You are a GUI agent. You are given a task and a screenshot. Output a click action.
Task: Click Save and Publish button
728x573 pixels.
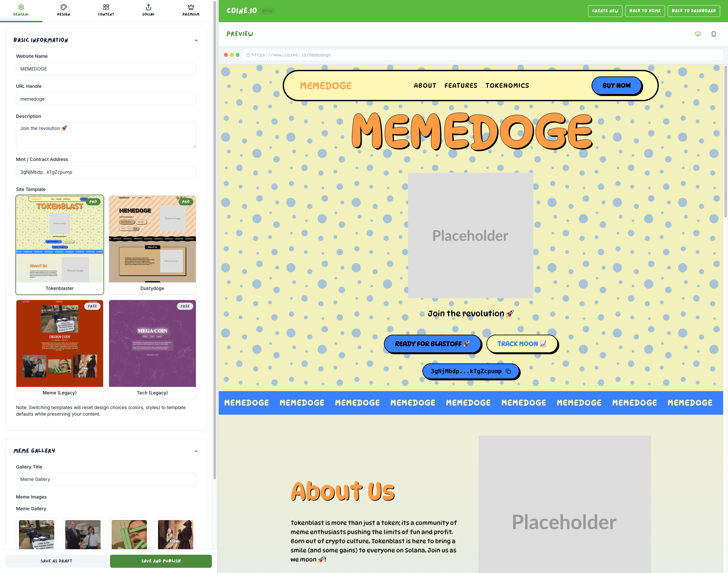coord(161,561)
